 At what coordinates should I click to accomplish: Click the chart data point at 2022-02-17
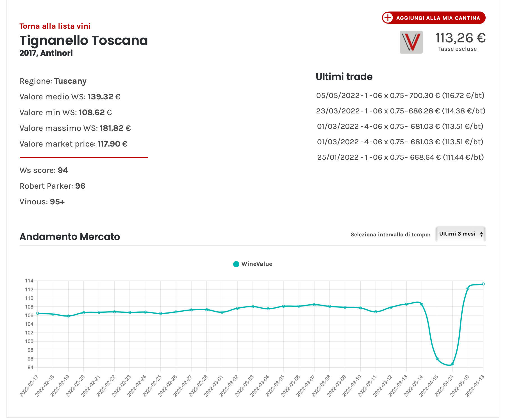(38, 313)
